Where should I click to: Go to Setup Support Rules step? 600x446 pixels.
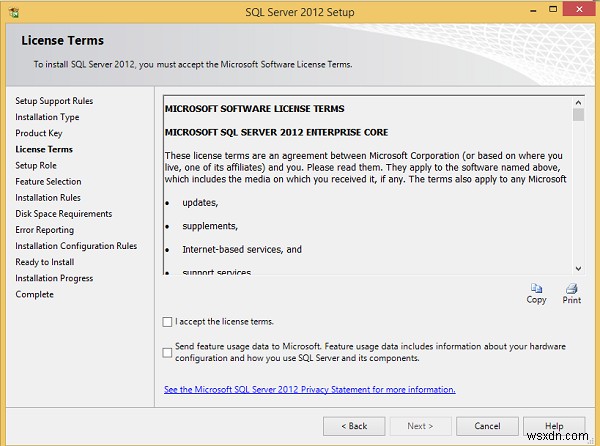[x=54, y=101]
